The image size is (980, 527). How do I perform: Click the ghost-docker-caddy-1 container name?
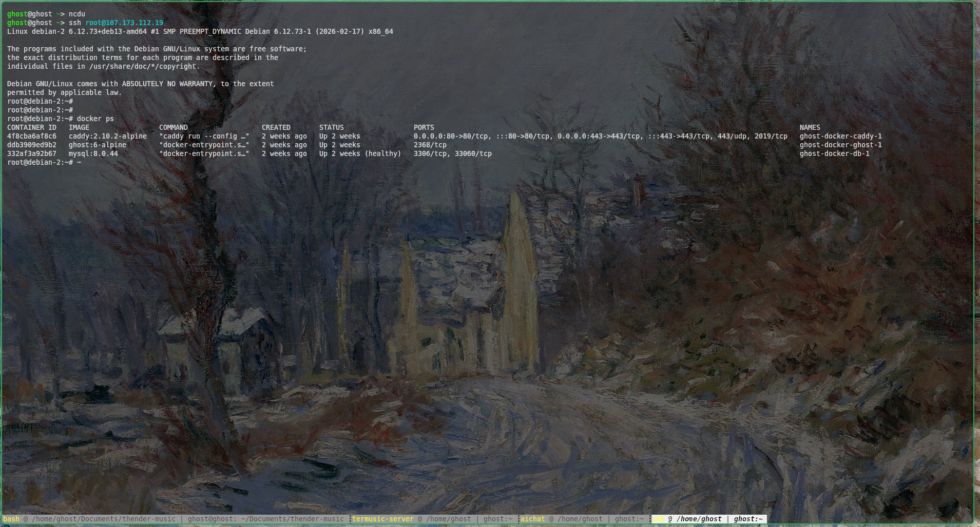(x=840, y=136)
